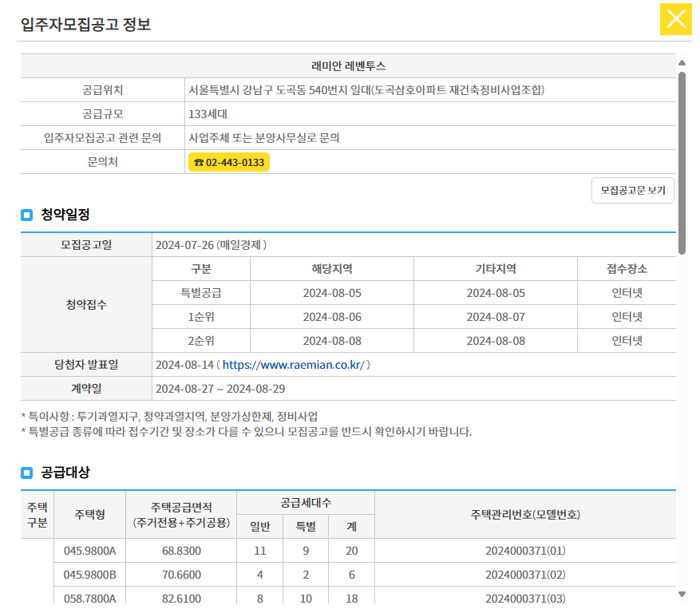
Task: Open the 모집공고문 보기 button
Action: pos(633,190)
